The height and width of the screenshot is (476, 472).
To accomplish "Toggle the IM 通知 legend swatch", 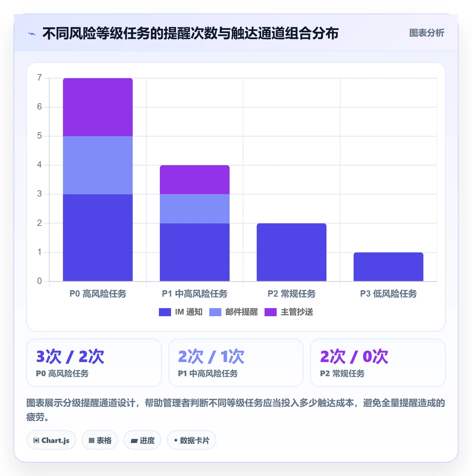I will click(165, 312).
